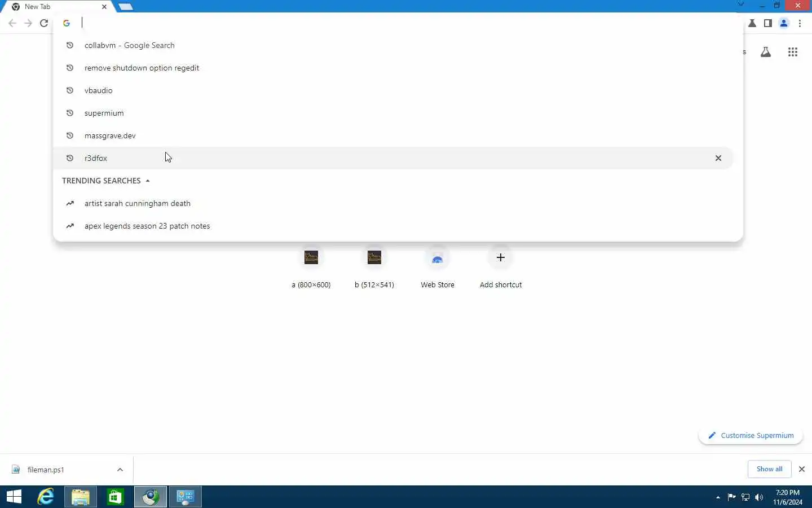Screen dimensions: 812x508
Task: Open Action Center flag tray icon
Action: (732, 497)
